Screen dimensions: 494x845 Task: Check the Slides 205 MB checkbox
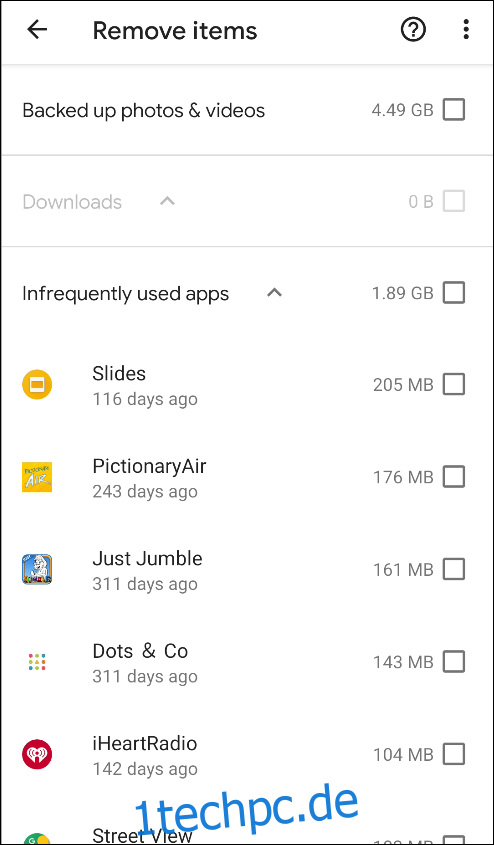point(454,385)
